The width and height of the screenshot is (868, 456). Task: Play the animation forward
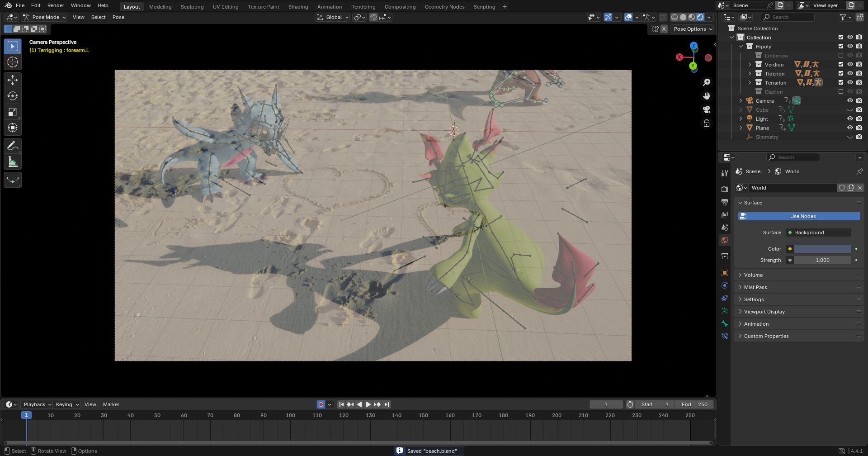click(368, 404)
